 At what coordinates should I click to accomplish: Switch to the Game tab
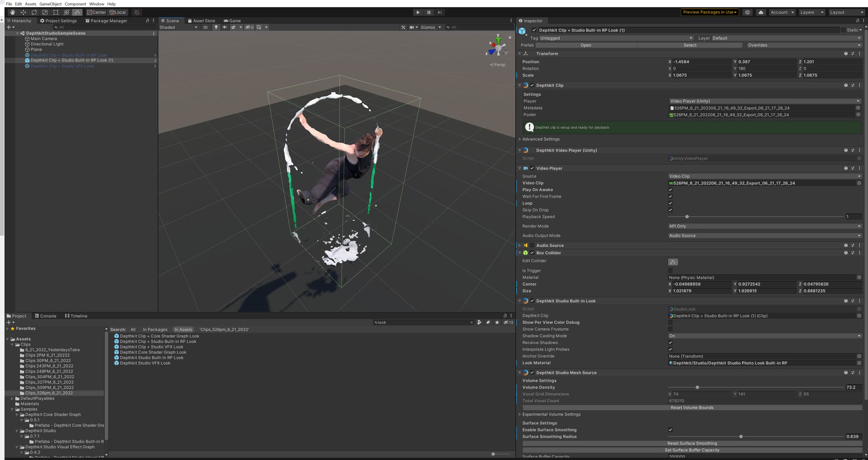[232, 21]
